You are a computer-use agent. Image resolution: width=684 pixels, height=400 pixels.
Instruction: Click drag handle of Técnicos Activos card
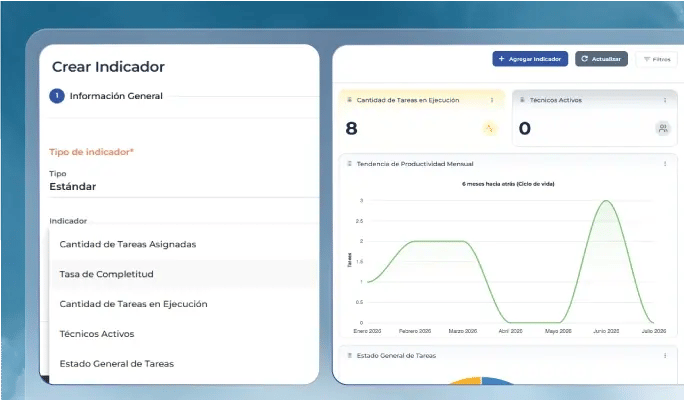click(x=522, y=100)
